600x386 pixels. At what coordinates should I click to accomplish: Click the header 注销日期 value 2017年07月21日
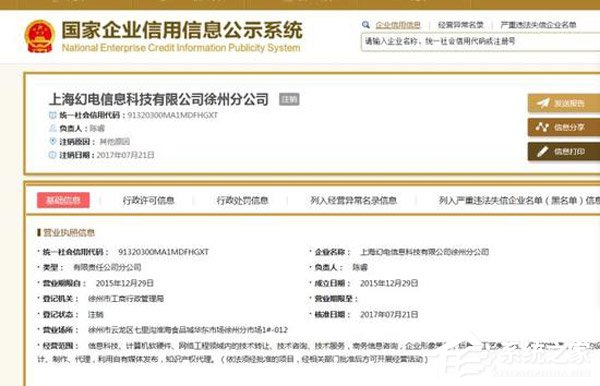[126, 155]
